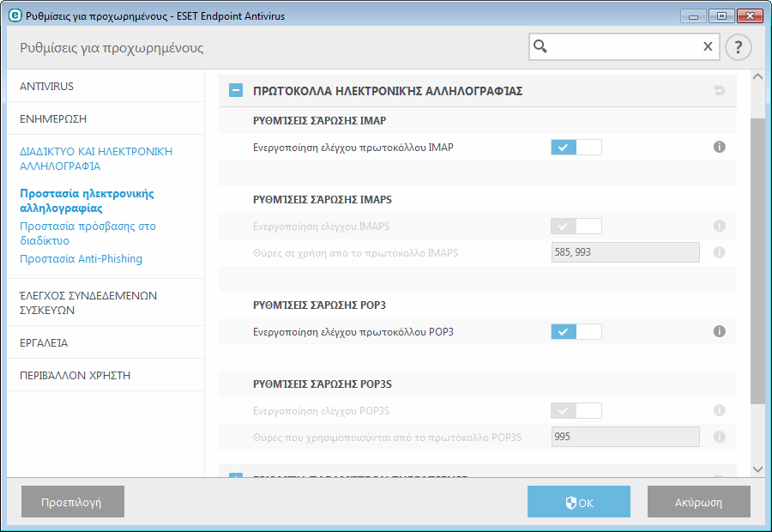Image resolution: width=772 pixels, height=532 pixels.
Task: Toggle IMAPS checking switch
Action: pyautogui.click(x=576, y=227)
